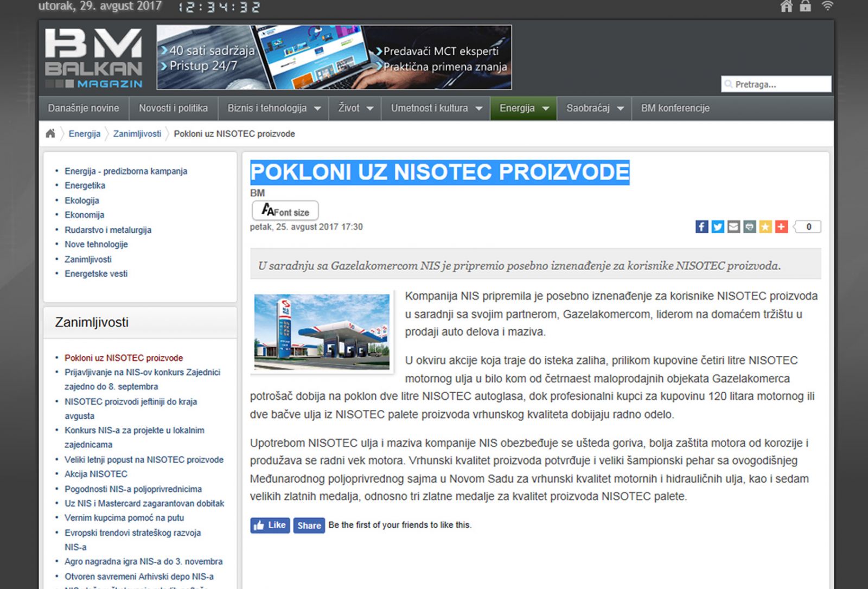
Task: Click the share count box showing 0
Action: tap(807, 227)
